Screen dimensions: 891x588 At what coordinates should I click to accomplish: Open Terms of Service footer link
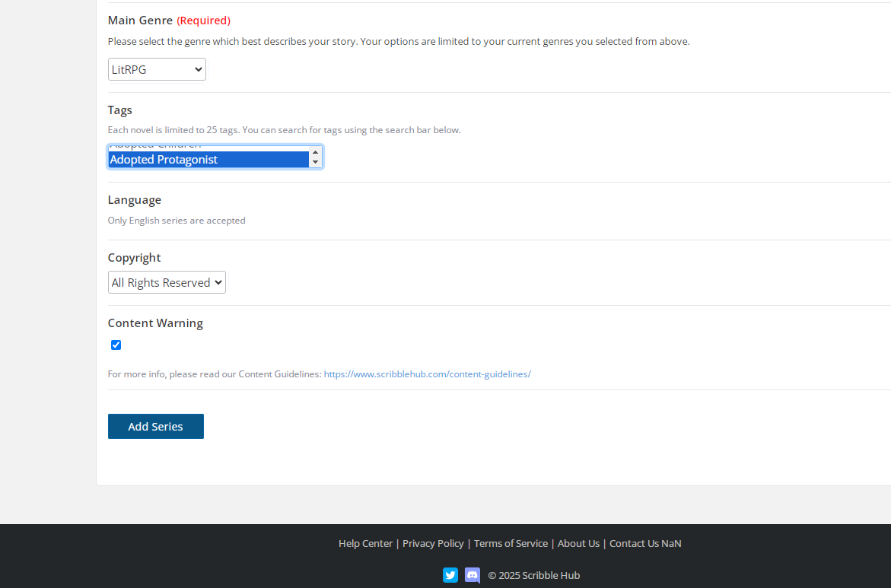(x=511, y=543)
